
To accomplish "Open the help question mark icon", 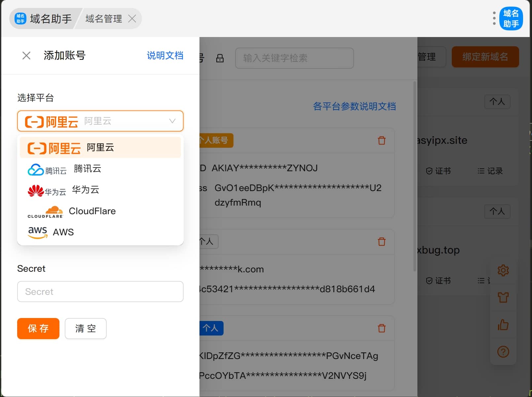I will (503, 352).
